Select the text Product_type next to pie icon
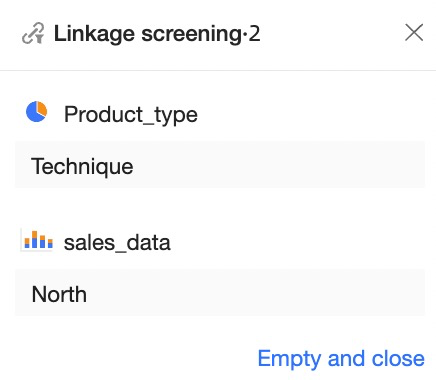The image size is (436, 380). (x=131, y=114)
